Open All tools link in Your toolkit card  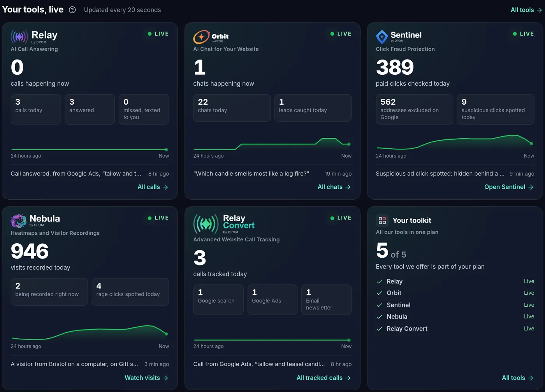tap(517, 378)
